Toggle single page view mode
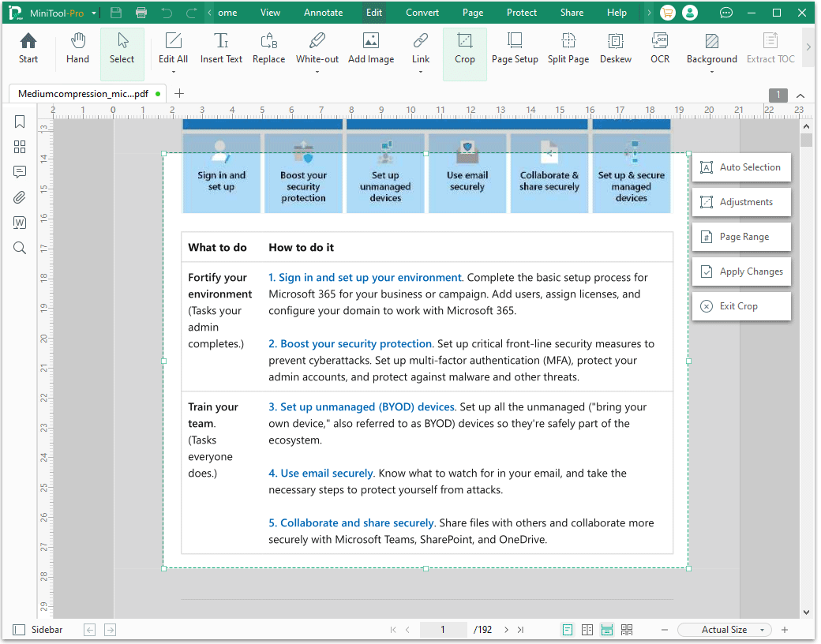This screenshot has height=644, width=821. (568, 629)
